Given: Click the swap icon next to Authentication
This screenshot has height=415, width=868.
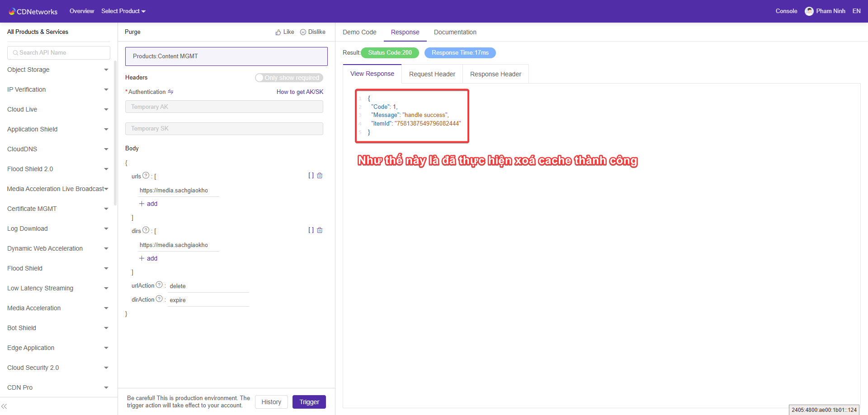Looking at the screenshot, I should (170, 92).
